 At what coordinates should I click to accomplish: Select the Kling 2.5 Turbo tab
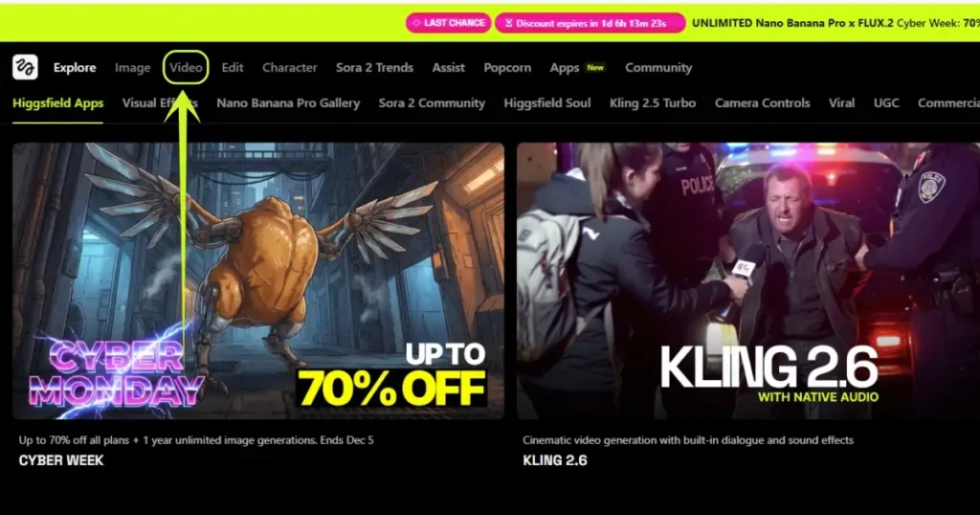click(x=653, y=103)
